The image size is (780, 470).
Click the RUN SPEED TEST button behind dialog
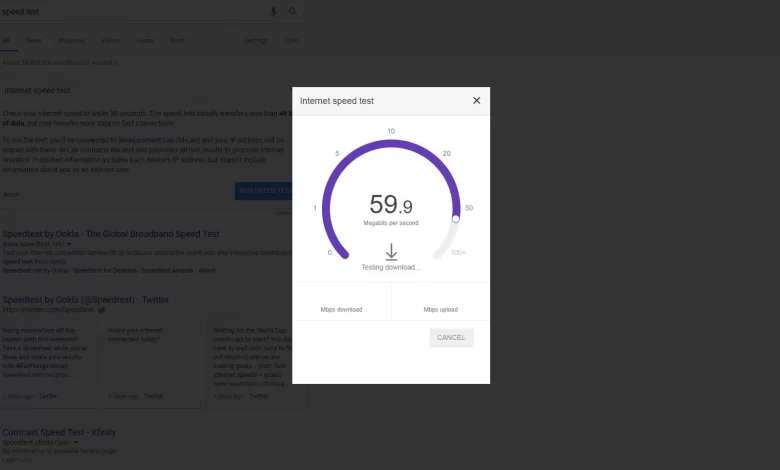(x=263, y=190)
